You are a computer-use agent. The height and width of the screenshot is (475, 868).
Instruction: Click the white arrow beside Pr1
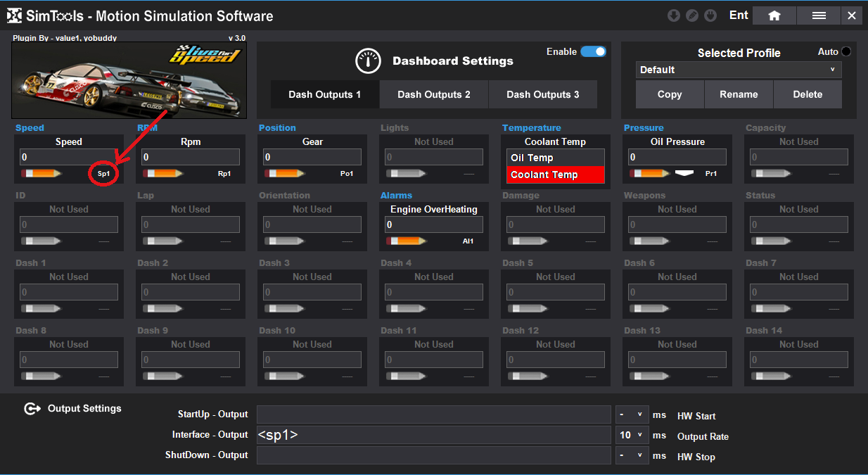pyautogui.click(x=685, y=172)
